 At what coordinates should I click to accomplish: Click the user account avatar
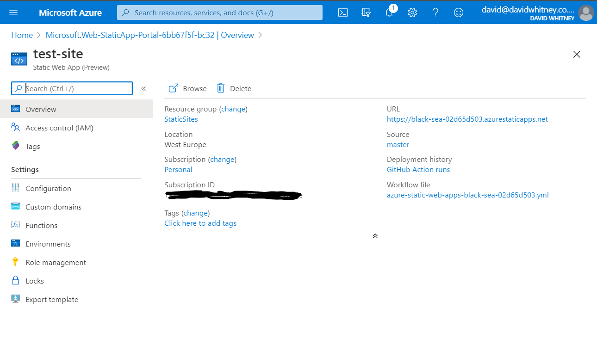click(586, 12)
